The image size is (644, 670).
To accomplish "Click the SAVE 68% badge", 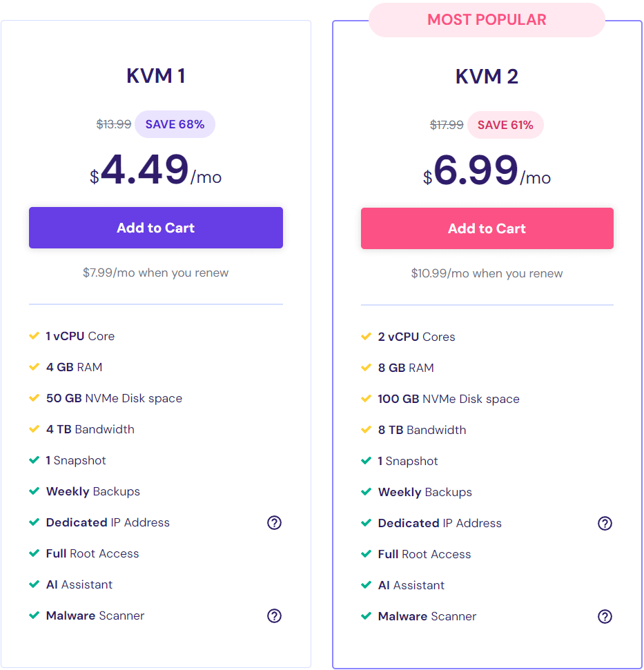I will point(175,124).
